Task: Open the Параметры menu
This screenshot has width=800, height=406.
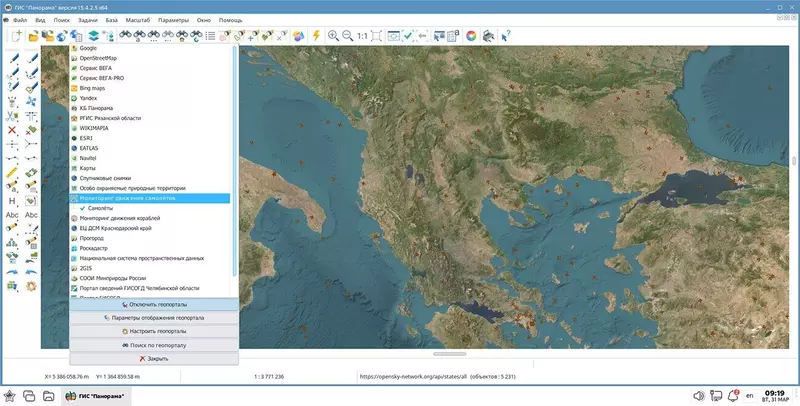Action: (172, 20)
